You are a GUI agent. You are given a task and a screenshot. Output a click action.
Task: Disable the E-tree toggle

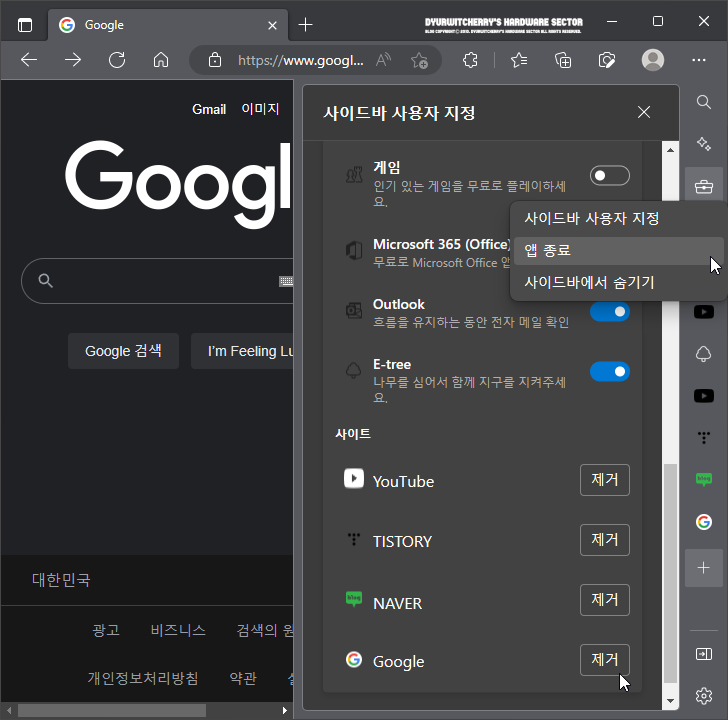[610, 371]
